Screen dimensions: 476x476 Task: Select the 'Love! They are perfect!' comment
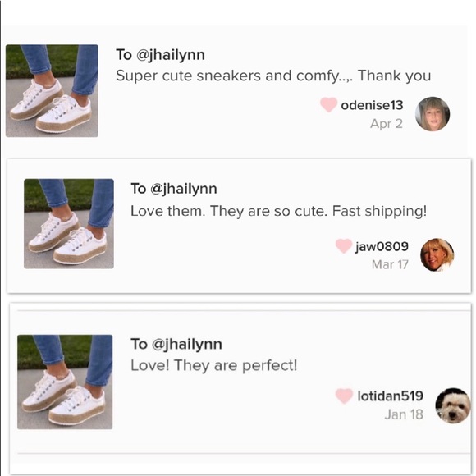[x=213, y=365]
